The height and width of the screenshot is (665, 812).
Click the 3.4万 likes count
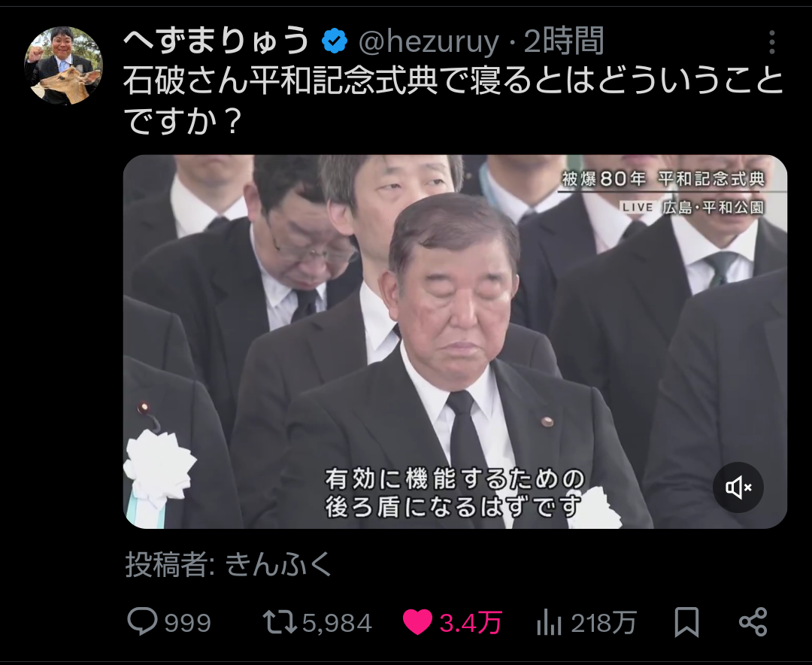[x=471, y=623]
